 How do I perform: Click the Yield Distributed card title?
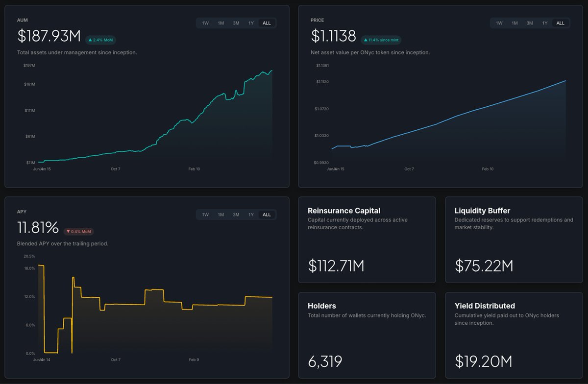click(485, 306)
